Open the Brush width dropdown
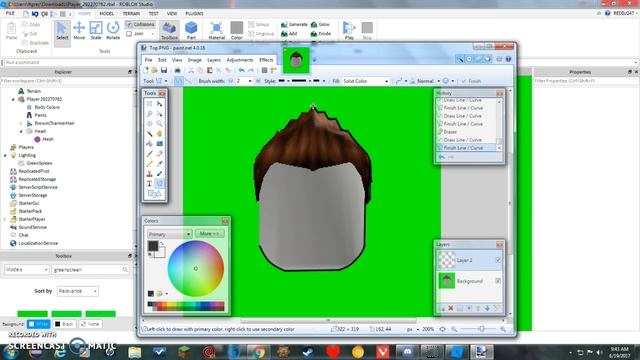The height and width of the screenshot is (360, 640). (250, 81)
